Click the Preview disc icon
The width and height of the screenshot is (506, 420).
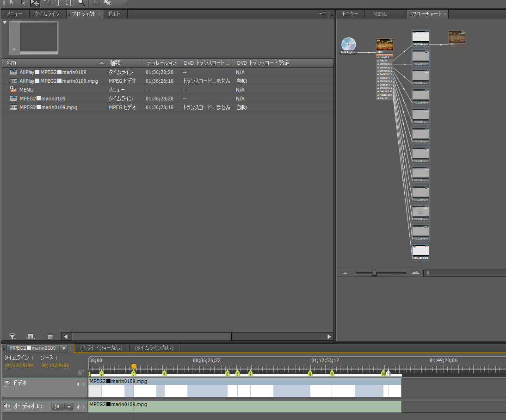point(108,3)
